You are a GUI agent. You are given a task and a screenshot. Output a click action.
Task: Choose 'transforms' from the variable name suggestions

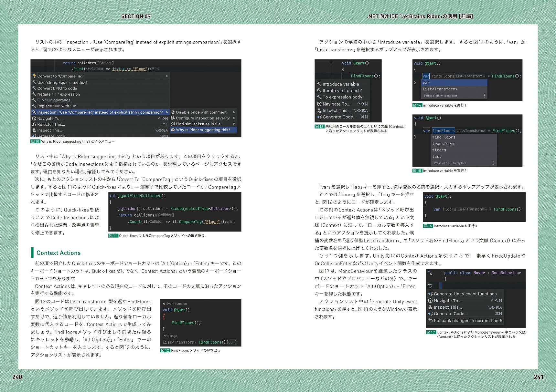click(444, 144)
